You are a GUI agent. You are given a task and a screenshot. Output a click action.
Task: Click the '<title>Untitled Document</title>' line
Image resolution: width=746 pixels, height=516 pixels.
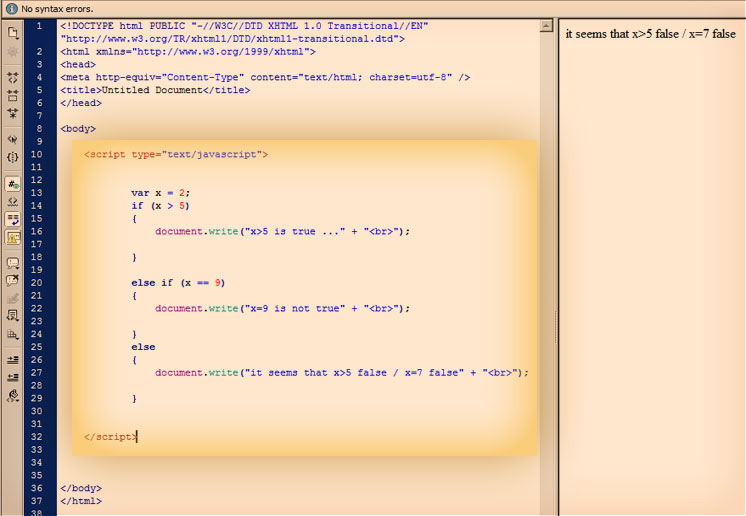coord(155,90)
